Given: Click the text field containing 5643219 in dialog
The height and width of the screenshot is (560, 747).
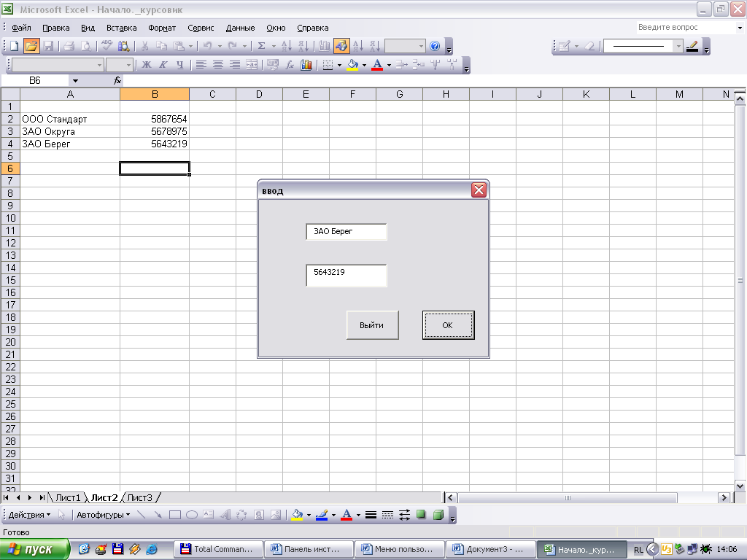Looking at the screenshot, I should click(x=347, y=275).
